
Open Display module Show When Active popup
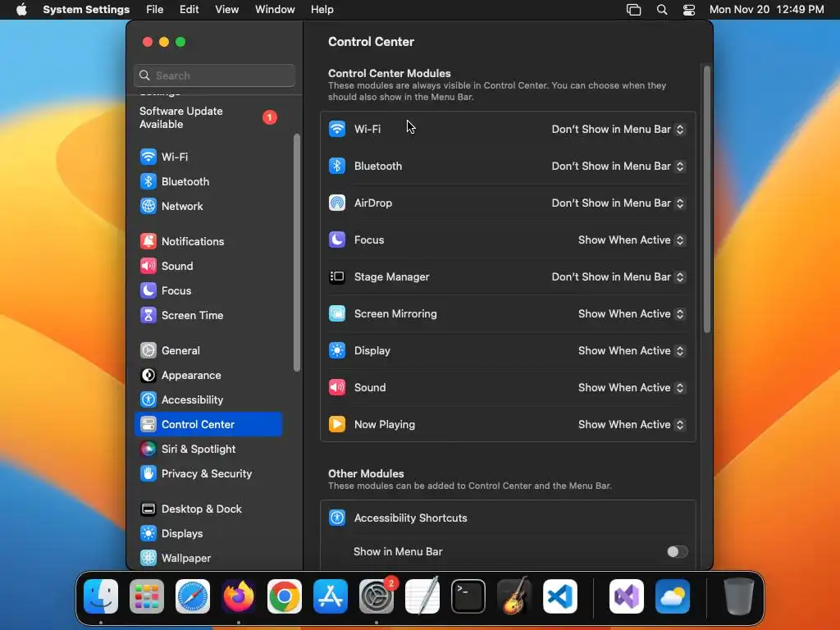point(632,351)
